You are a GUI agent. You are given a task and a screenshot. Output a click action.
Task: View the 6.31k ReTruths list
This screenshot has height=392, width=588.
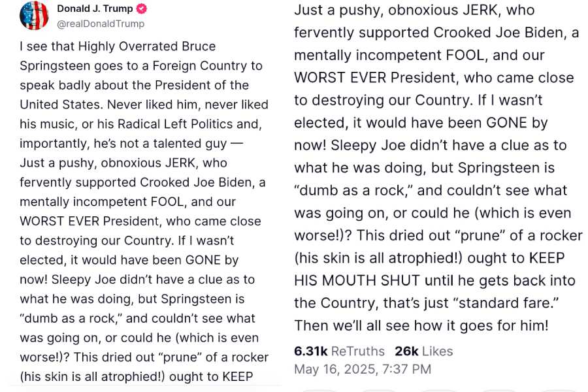(339, 351)
